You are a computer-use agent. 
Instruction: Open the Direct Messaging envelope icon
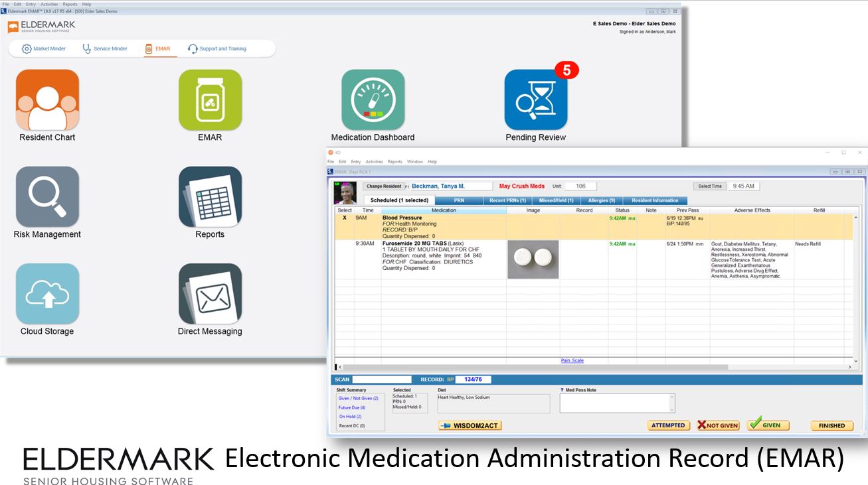click(x=210, y=294)
